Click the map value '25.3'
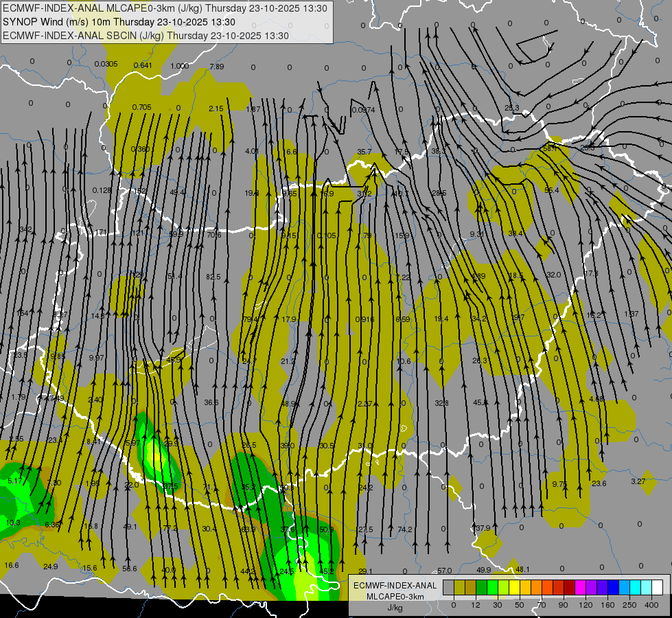Image resolution: width=672 pixels, height=618 pixels. click(x=511, y=108)
